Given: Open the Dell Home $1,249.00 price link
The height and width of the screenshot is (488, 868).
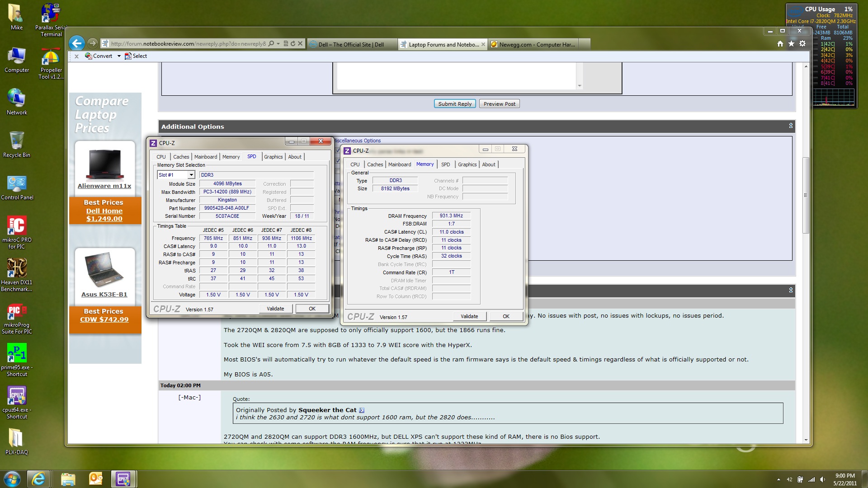Looking at the screenshot, I should coord(104,215).
